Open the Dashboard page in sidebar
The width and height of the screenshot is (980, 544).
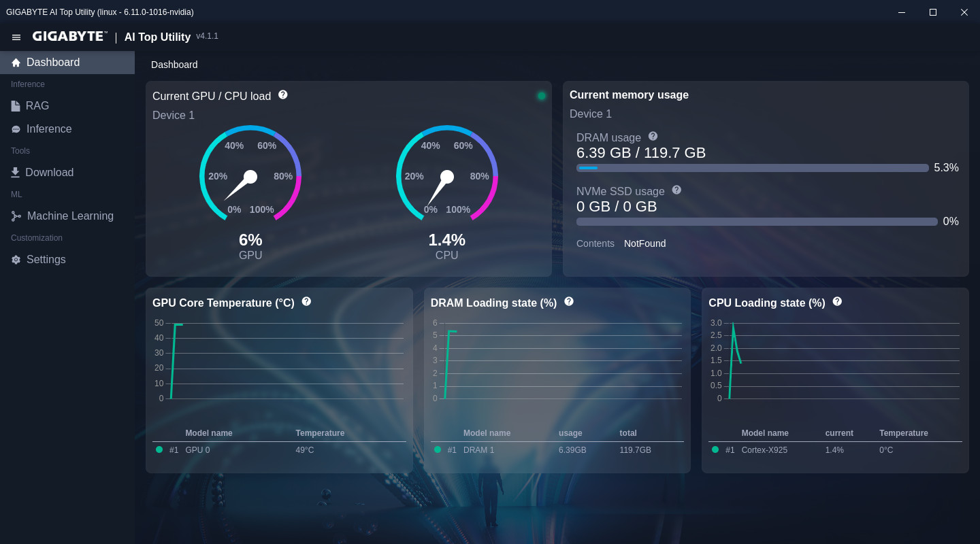tap(53, 63)
